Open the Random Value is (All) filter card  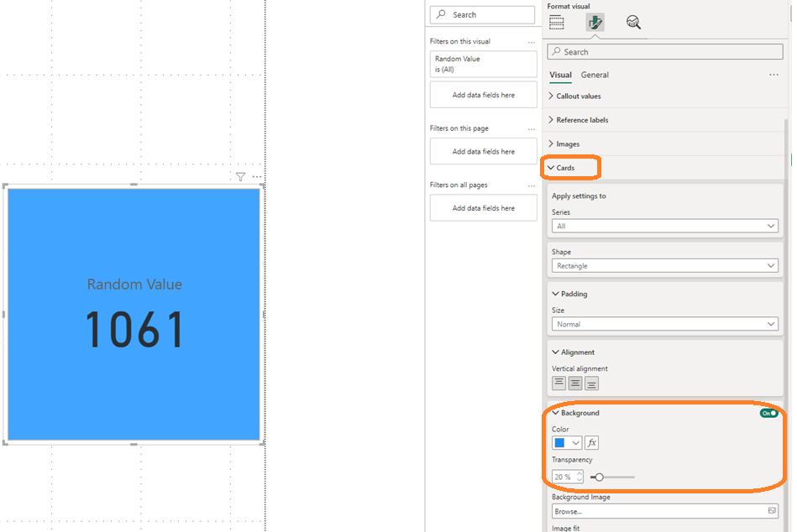click(x=484, y=64)
